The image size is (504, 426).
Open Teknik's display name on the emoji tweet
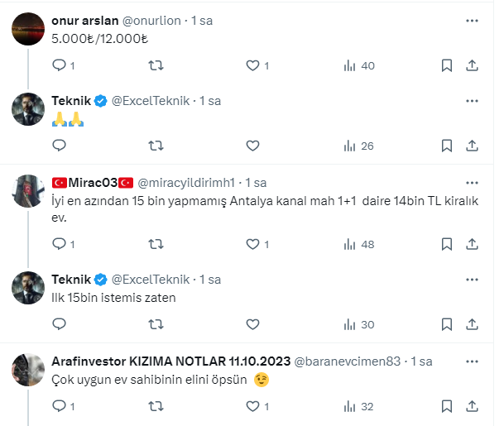coord(70,100)
